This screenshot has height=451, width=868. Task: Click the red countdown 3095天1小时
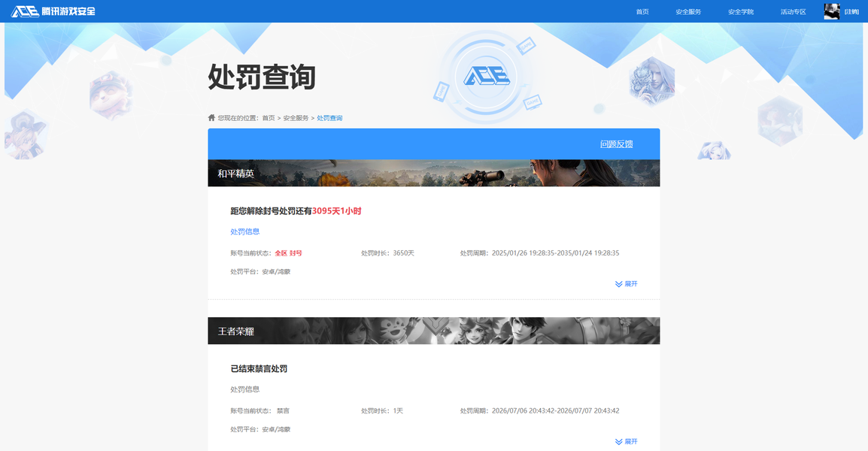(x=336, y=210)
